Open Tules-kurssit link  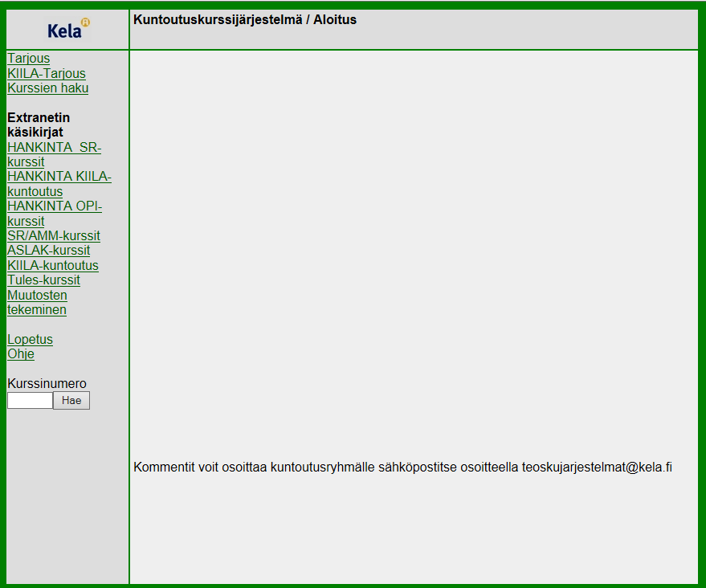(43, 280)
